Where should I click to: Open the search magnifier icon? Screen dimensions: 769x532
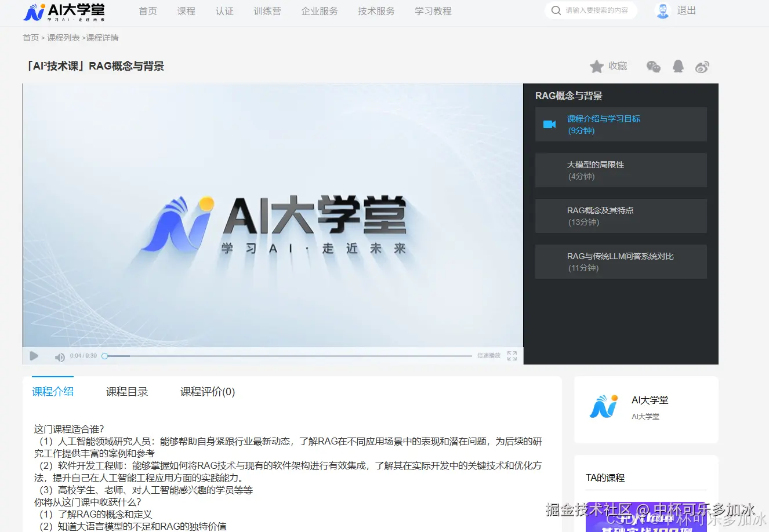coord(555,10)
